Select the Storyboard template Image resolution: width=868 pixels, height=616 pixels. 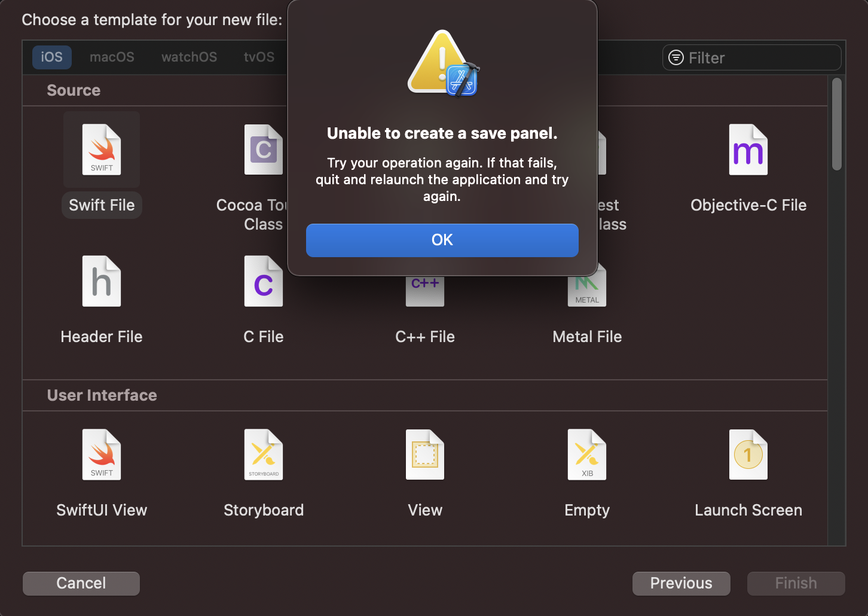point(264,472)
